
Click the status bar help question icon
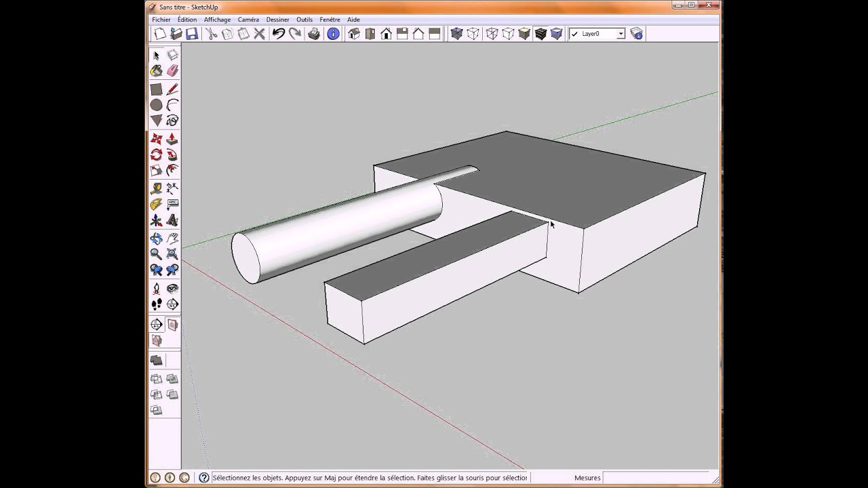tap(204, 478)
